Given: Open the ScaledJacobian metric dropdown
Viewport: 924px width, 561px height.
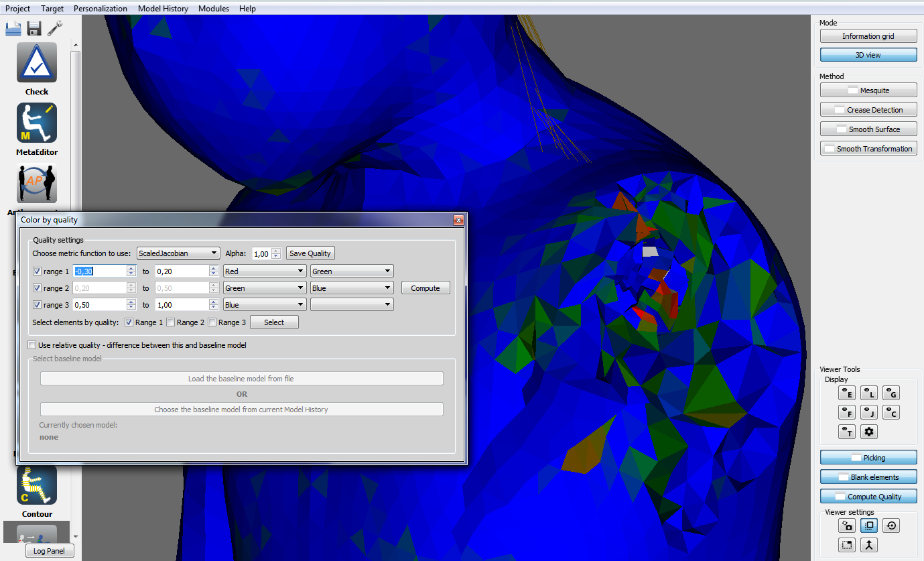Looking at the screenshot, I should click(178, 253).
